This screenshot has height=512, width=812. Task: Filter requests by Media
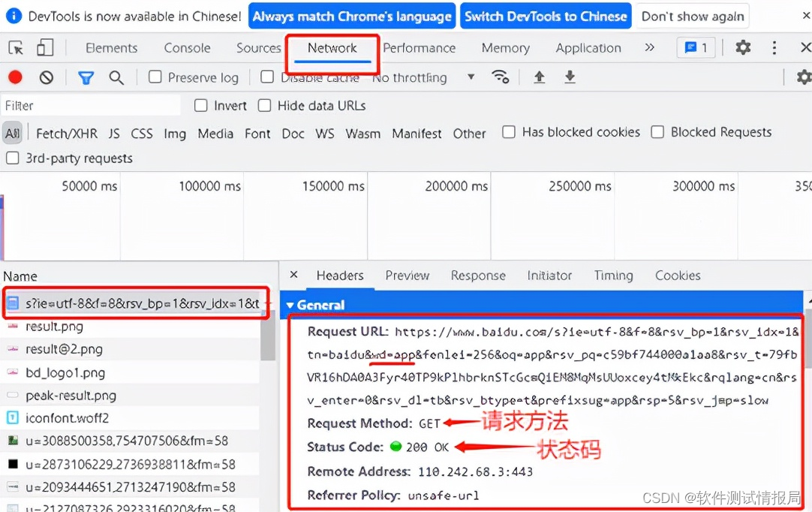(x=215, y=134)
